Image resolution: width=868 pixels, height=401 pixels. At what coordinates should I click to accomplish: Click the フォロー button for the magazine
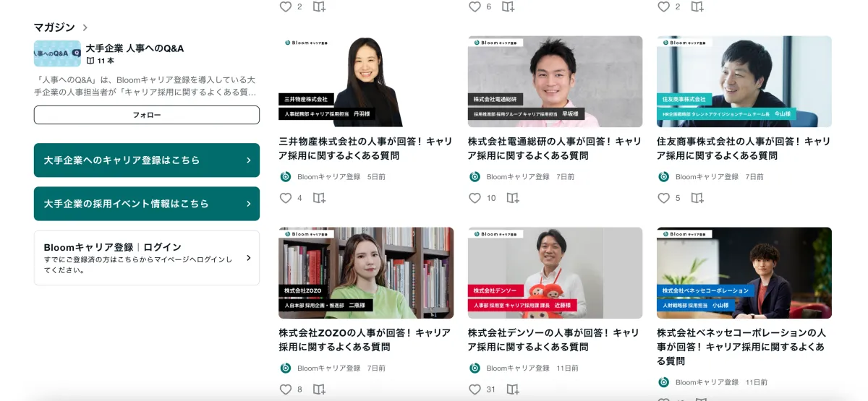(147, 115)
